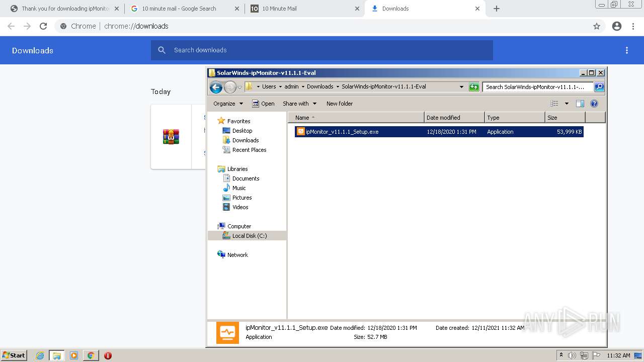The image size is (644, 362).
Task: Click Chrome reload page icon
Action: (x=43, y=26)
